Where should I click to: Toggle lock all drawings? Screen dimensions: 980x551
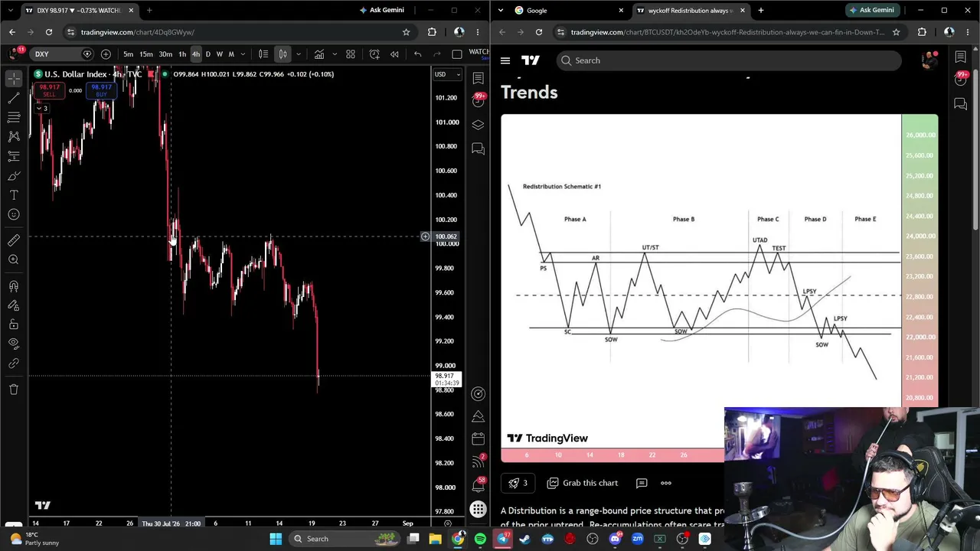pyautogui.click(x=14, y=324)
